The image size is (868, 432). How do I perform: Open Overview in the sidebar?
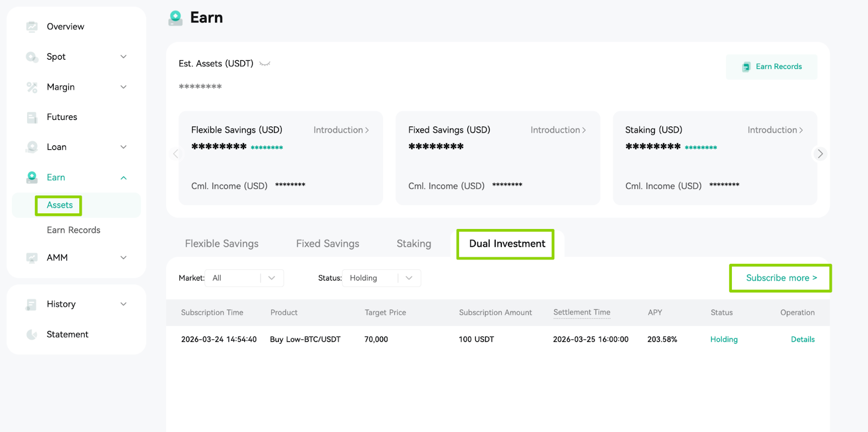[66, 27]
